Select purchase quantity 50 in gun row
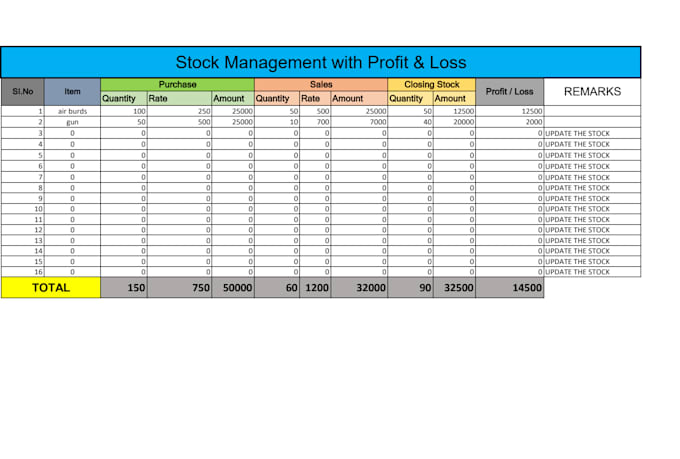Screen dimensions: 680x459 (124, 122)
